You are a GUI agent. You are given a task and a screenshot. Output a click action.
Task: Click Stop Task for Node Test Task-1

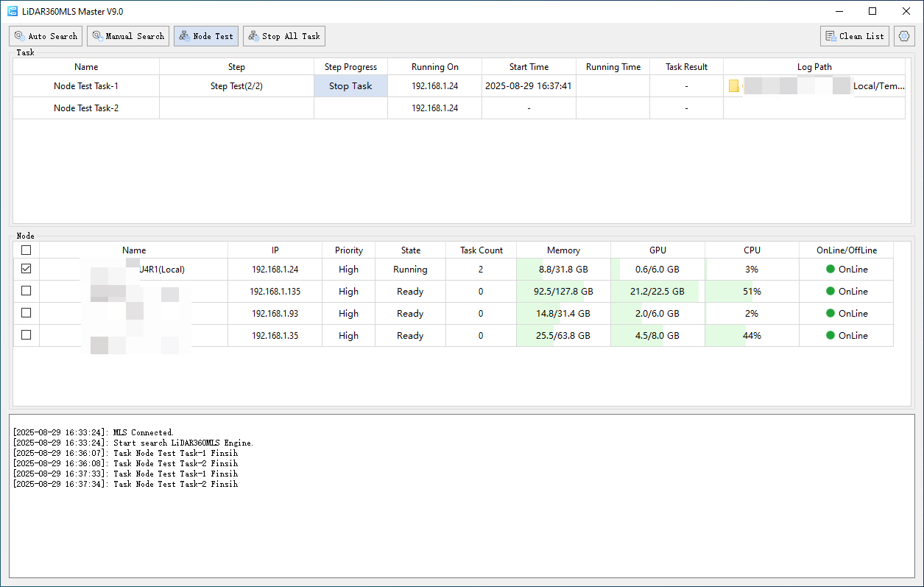[x=350, y=86]
